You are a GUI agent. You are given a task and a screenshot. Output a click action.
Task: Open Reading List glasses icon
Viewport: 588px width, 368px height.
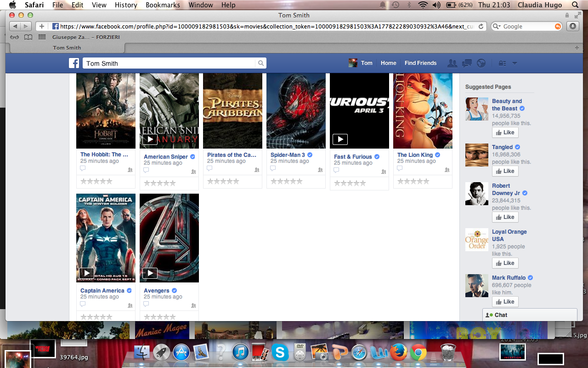point(14,37)
